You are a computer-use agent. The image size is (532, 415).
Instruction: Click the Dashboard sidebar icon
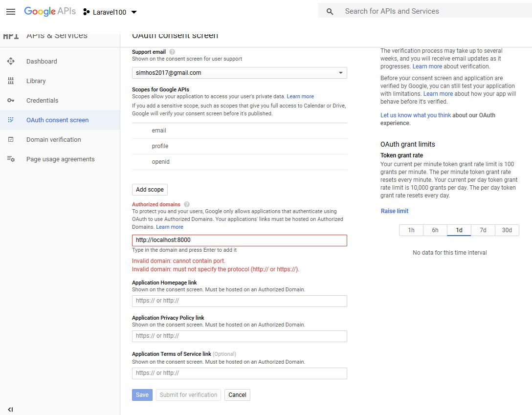pyautogui.click(x=11, y=62)
